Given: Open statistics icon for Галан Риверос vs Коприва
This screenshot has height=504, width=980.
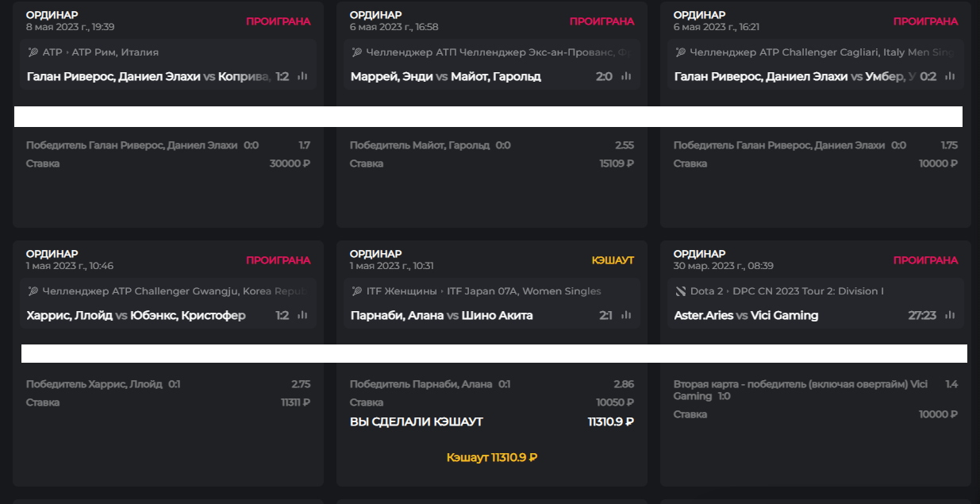Looking at the screenshot, I should [x=302, y=76].
